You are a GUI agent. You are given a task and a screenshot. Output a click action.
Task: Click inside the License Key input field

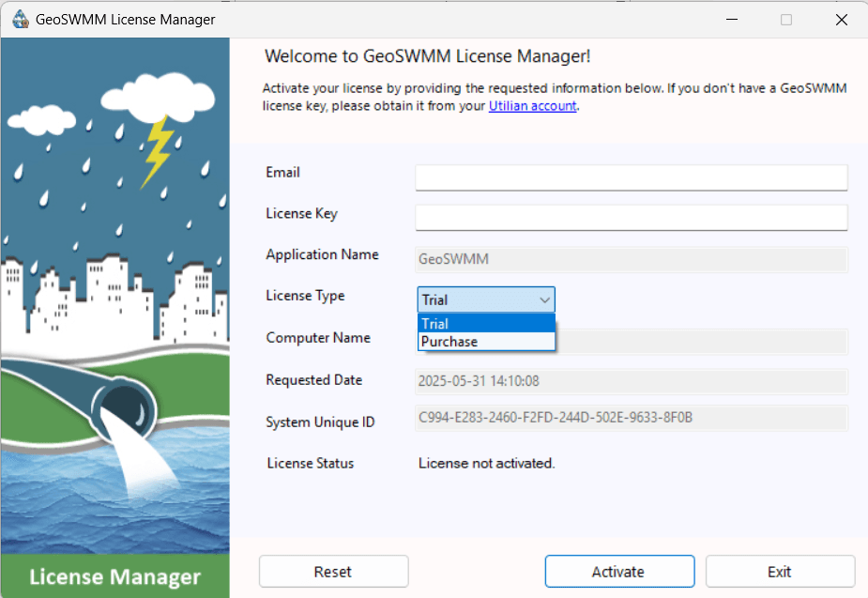pyautogui.click(x=631, y=218)
